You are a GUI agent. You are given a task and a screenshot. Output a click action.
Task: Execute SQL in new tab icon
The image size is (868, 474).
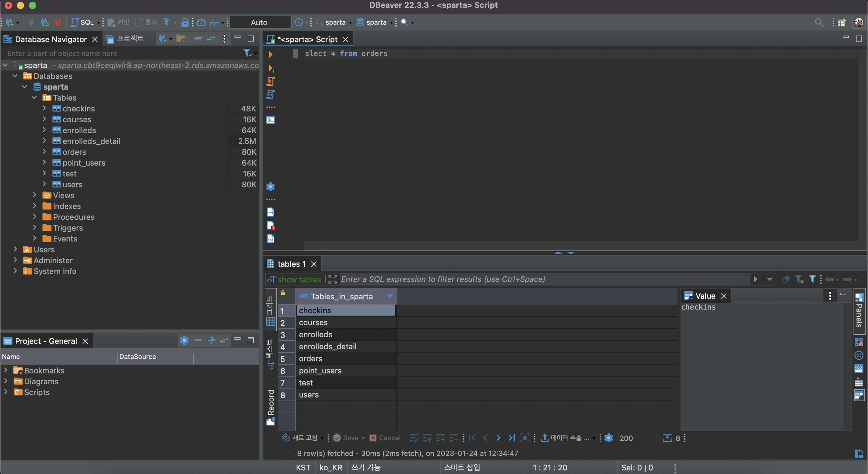(271, 68)
